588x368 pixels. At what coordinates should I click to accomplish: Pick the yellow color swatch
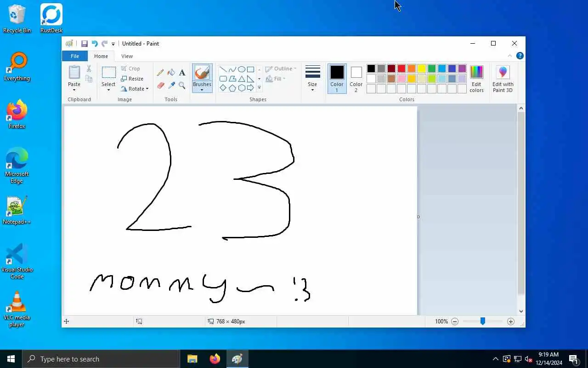tap(422, 69)
